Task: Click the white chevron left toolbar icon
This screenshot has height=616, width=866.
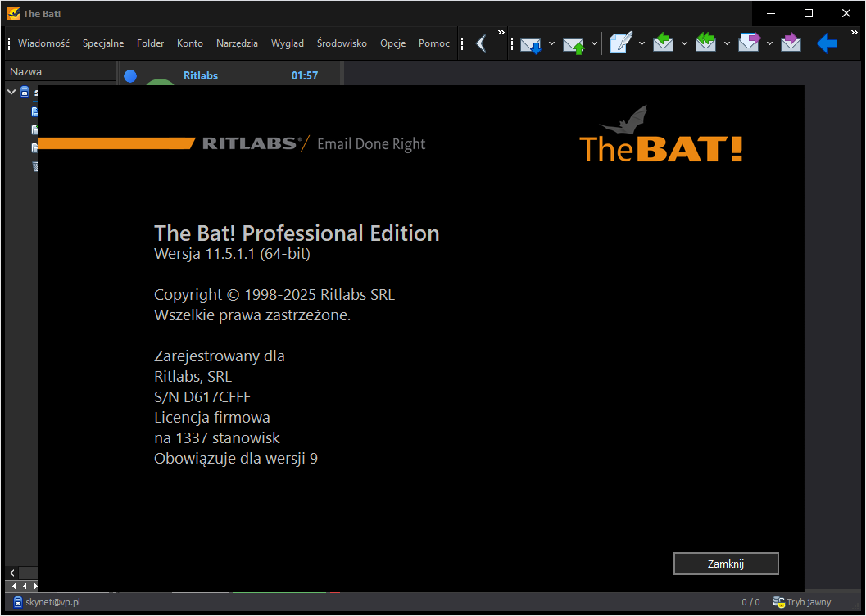Action: coord(482,43)
